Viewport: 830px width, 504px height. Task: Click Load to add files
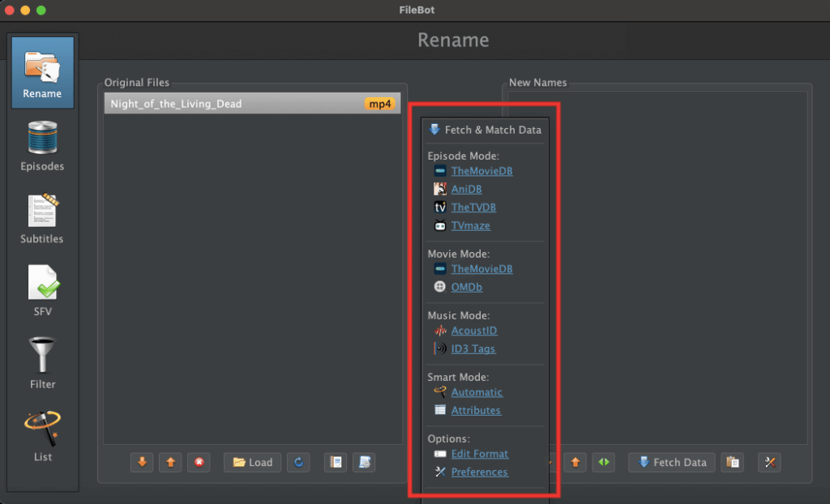[253, 463]
